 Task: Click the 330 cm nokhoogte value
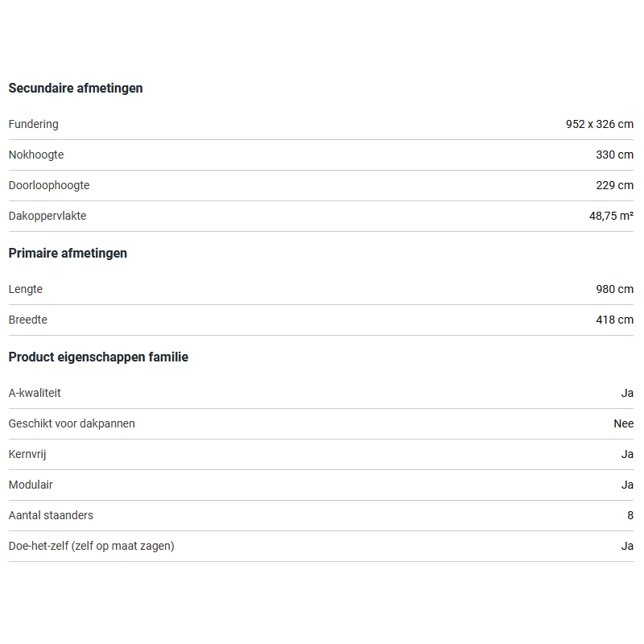(614, 155)
